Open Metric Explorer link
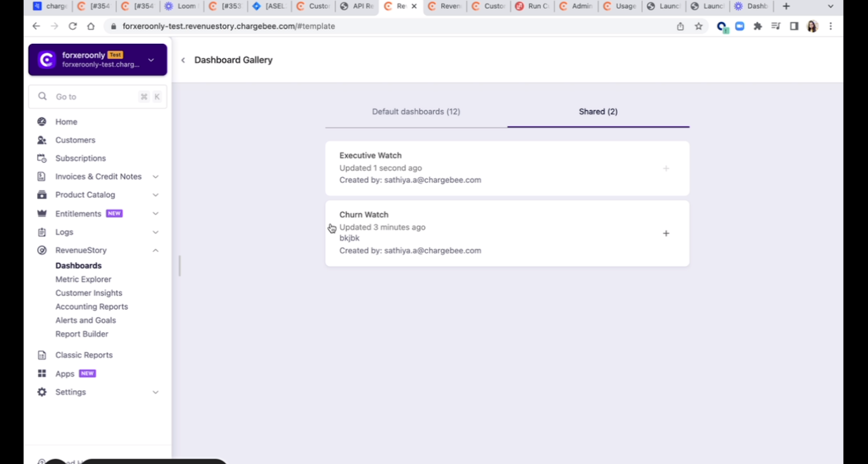Viewport: 868px width, 464px height. tap(83, 279)
